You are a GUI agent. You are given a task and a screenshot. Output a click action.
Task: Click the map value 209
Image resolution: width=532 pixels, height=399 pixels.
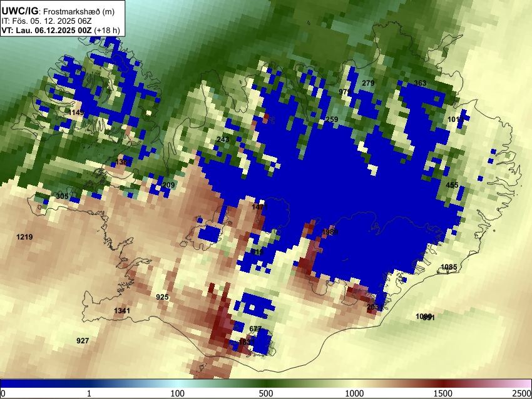click(168, 185)
